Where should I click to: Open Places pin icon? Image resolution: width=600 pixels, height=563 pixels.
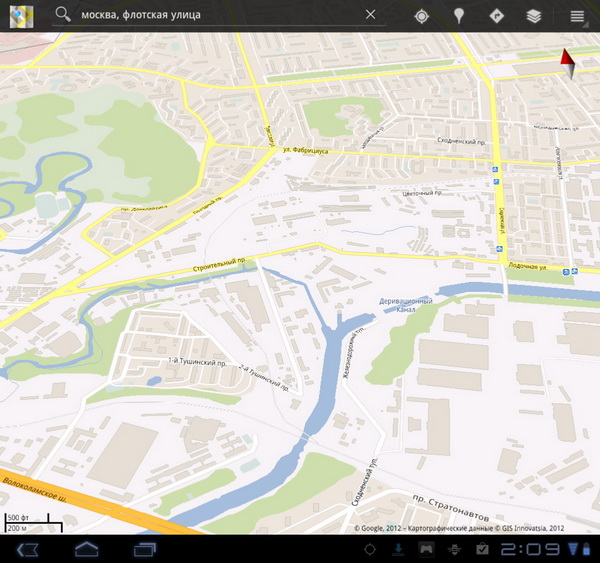459,16
